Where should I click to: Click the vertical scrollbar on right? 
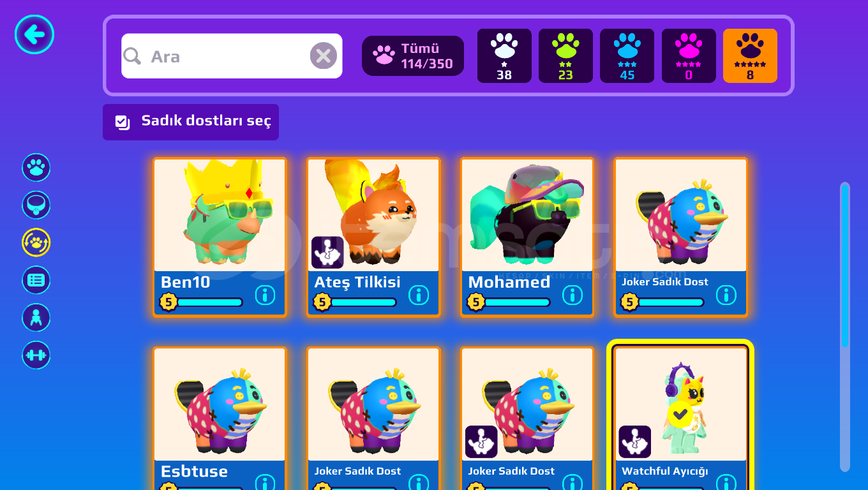845,327
